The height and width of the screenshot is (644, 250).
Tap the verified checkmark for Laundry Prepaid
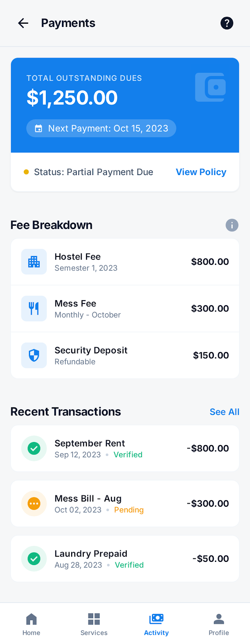[34, 559]
